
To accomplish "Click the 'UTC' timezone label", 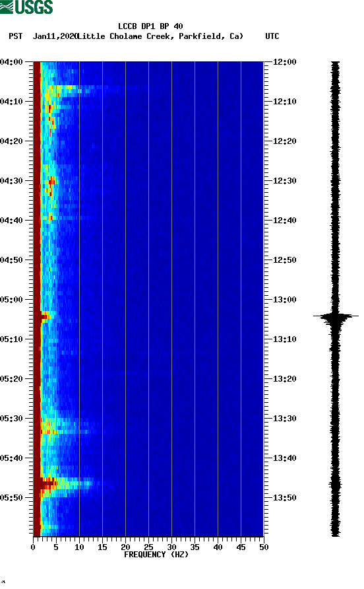I will 272,36.
